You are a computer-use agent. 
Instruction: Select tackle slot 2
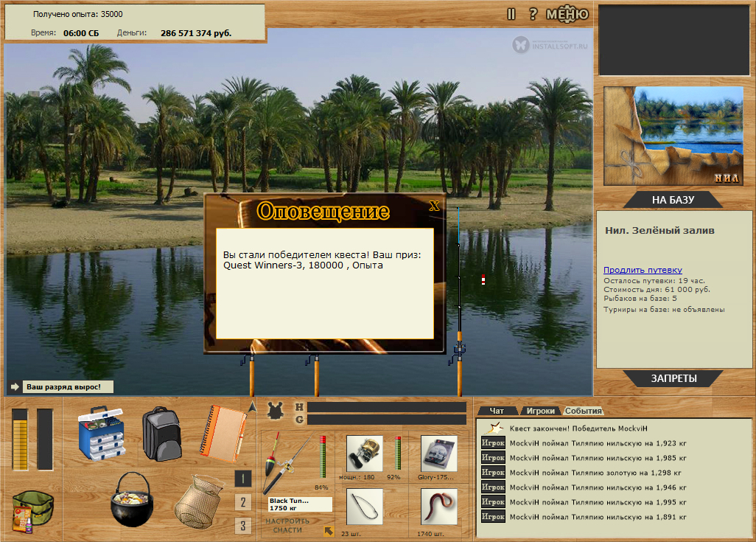(243, 502)
